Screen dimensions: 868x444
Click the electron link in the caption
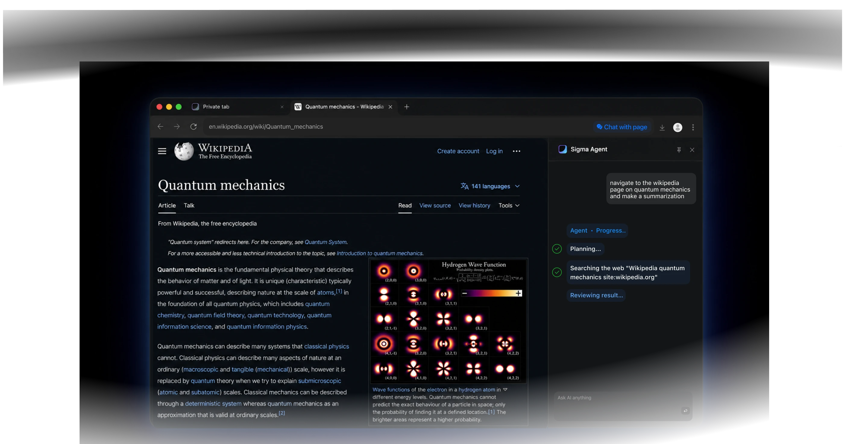pyautogui.click(x=437, y=390)
